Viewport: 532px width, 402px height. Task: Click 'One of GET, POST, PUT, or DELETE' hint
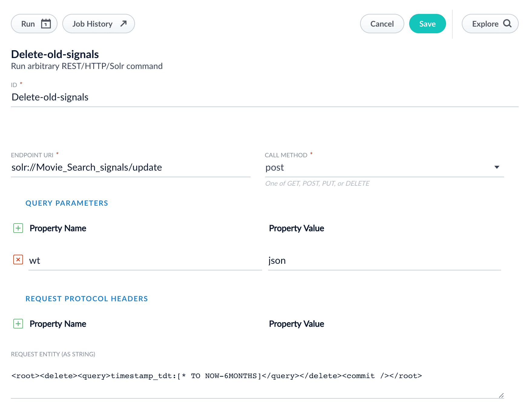click(x=317, y=184)
